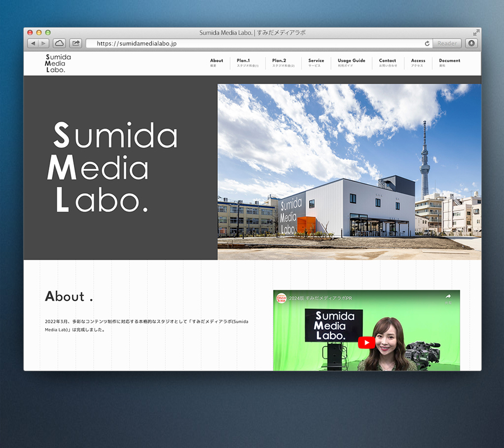Open the About menu item

click(x=216, y=63)
